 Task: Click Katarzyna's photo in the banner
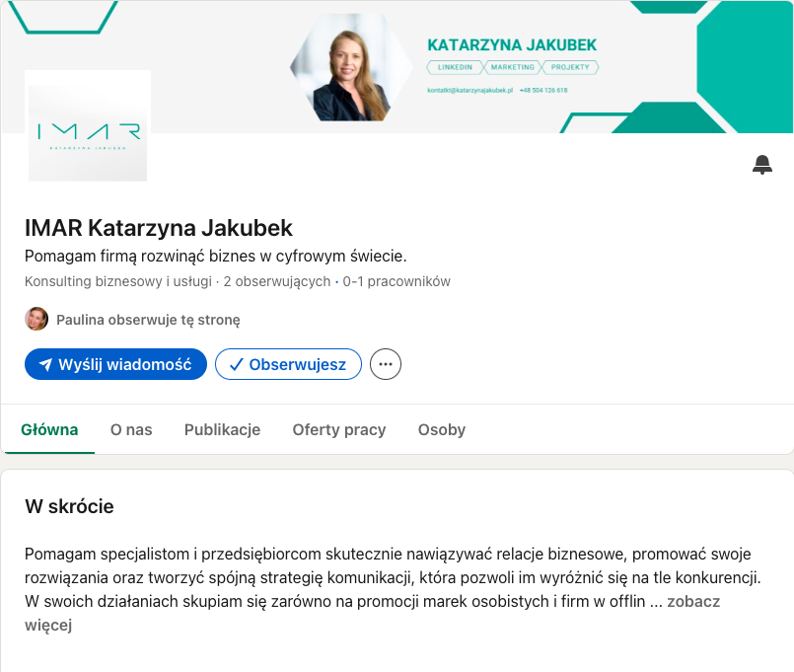pyautogui.click(x=351, y=66)
